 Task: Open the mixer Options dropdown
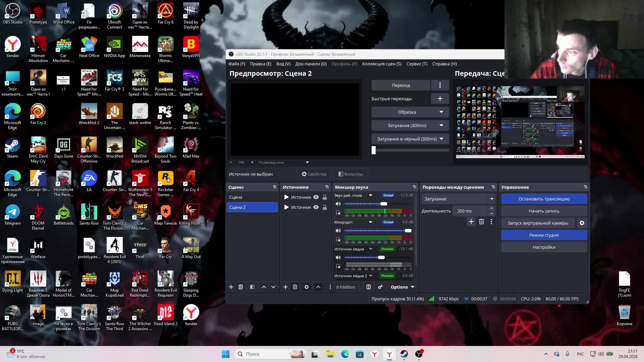402,287
